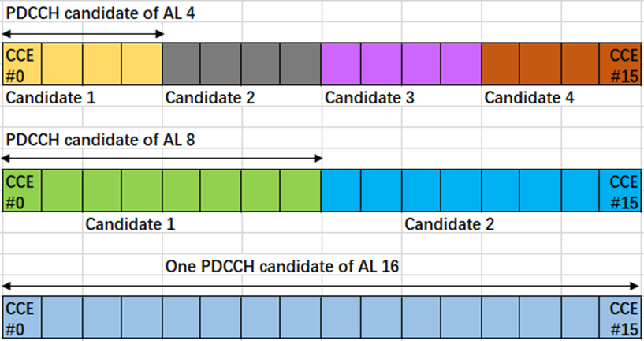Screen dimensions: 644x341
Task: Select the 'One PDCCH candidate of AL 16' text
Action: coord(282,266)
